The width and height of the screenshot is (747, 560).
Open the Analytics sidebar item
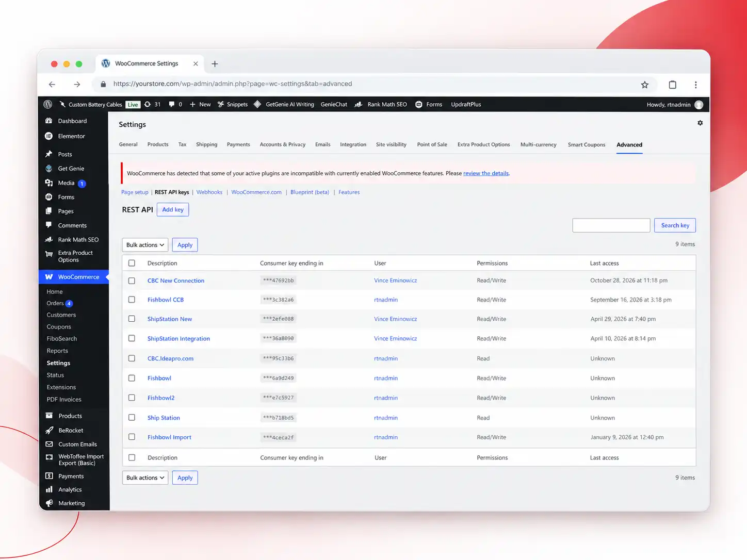tap(70, 490)
